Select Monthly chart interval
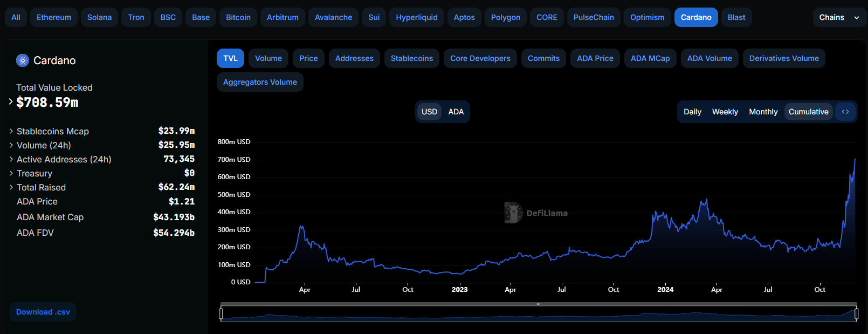 click(763, 112)
